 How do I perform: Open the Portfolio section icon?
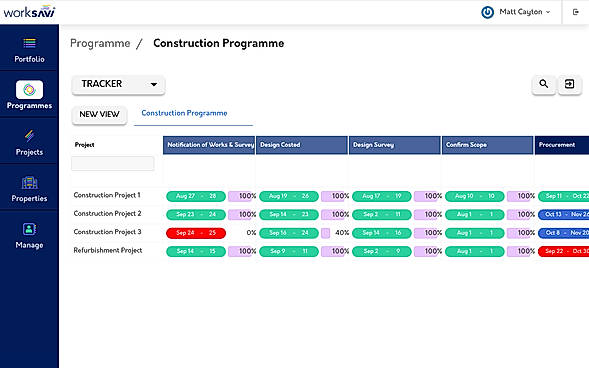29,43
